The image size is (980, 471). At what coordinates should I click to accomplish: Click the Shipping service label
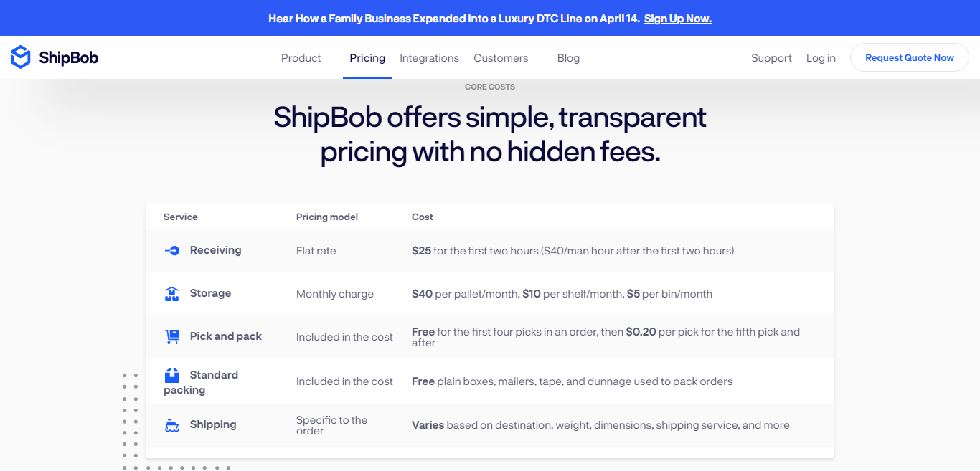(x=213, y=424)
